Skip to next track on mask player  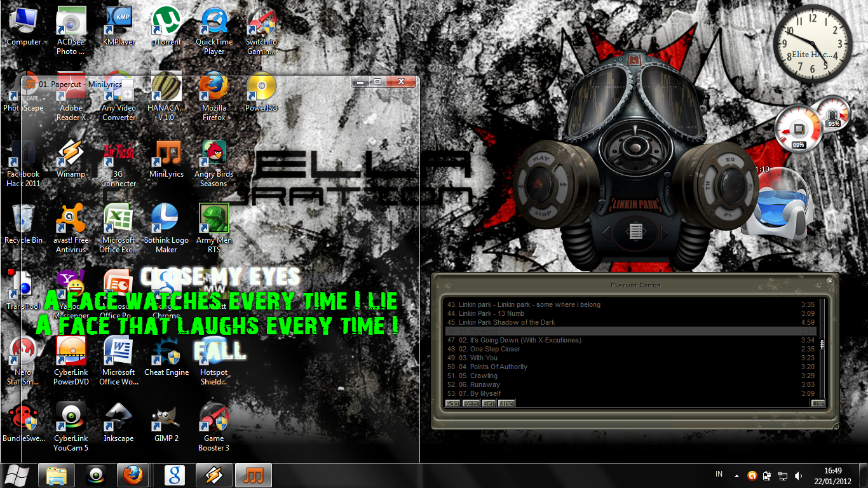point(563,185)
